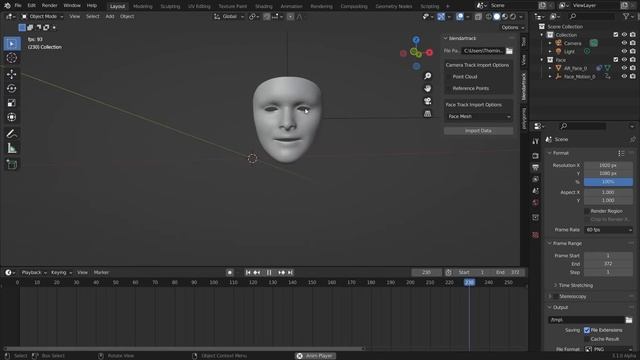Pick the Measure tool

coord(12,148)
